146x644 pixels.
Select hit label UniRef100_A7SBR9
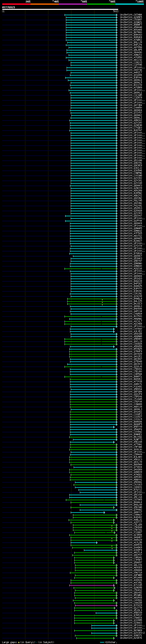[x=131, y=88]
